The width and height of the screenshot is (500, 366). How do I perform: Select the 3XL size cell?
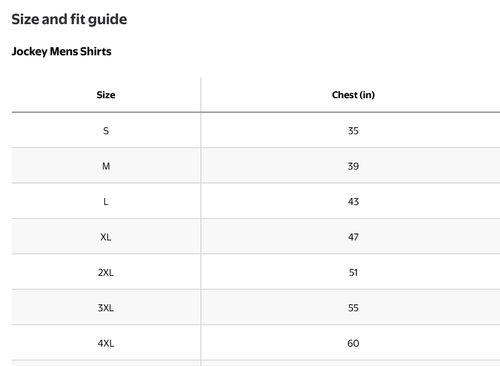106,308
